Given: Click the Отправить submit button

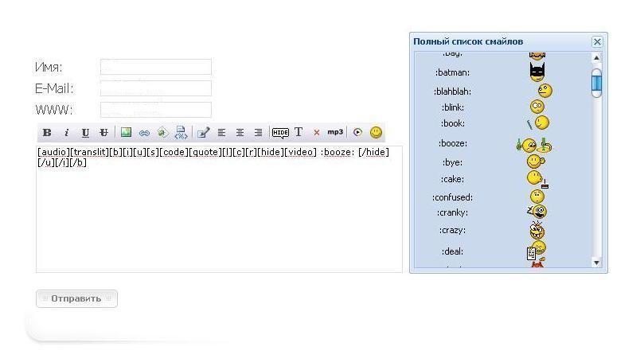Looking at the screenshot, I should coord(76,298).
